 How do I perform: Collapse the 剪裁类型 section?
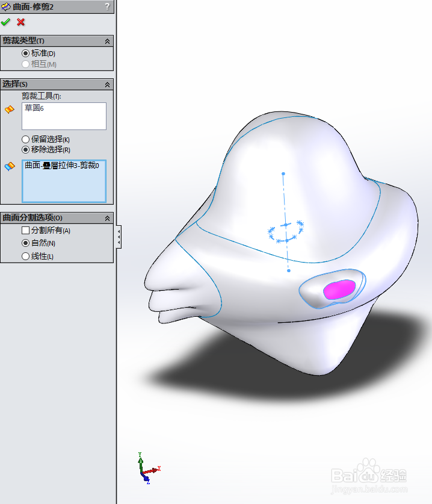pyautogui.click(x=107, y=41)
